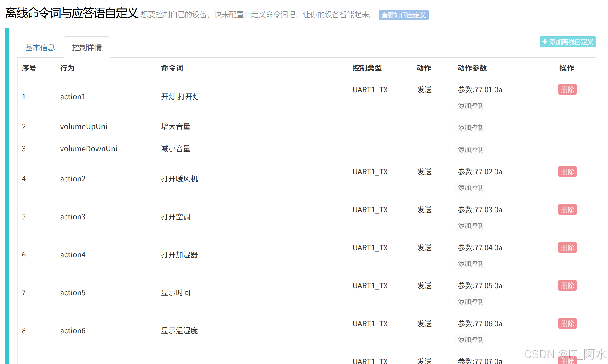Delete the 77 04 0a control entry
Screen dimensions: 608x364
pos(567,247)
